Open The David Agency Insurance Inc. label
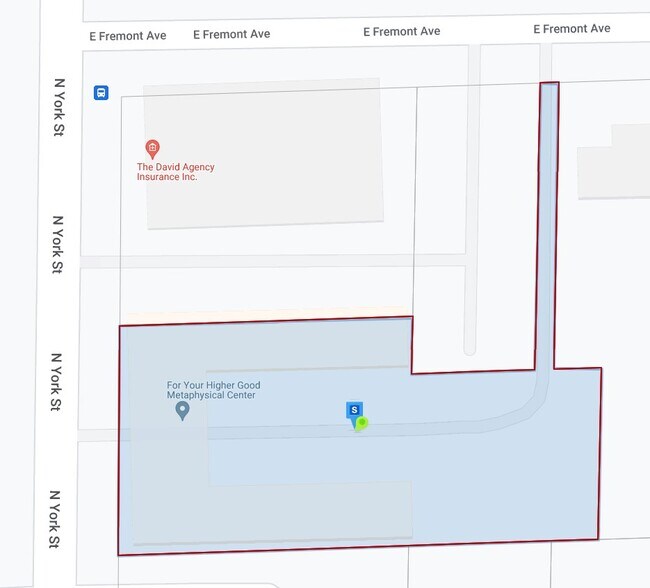 click(176, 172)
